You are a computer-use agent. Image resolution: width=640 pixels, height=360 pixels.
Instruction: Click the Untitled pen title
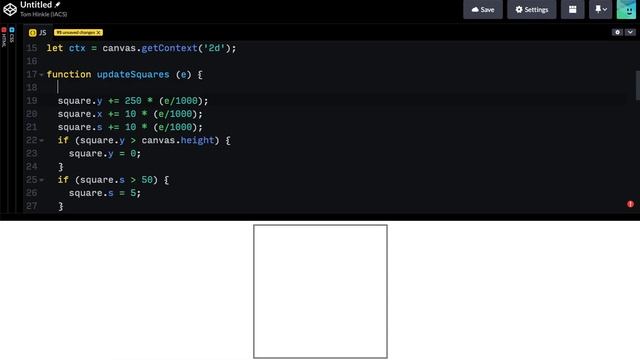click(x=36, y=5)
